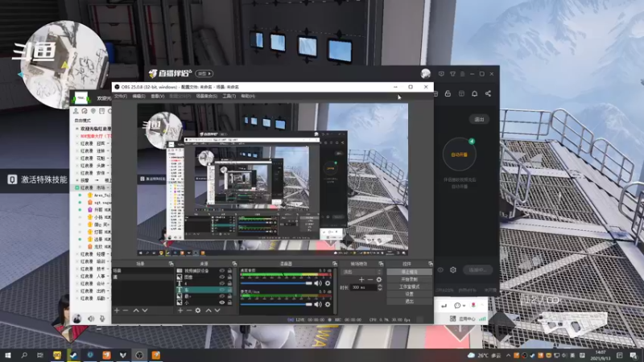Mute microphone speaker icon in mixer

(318, 304)
